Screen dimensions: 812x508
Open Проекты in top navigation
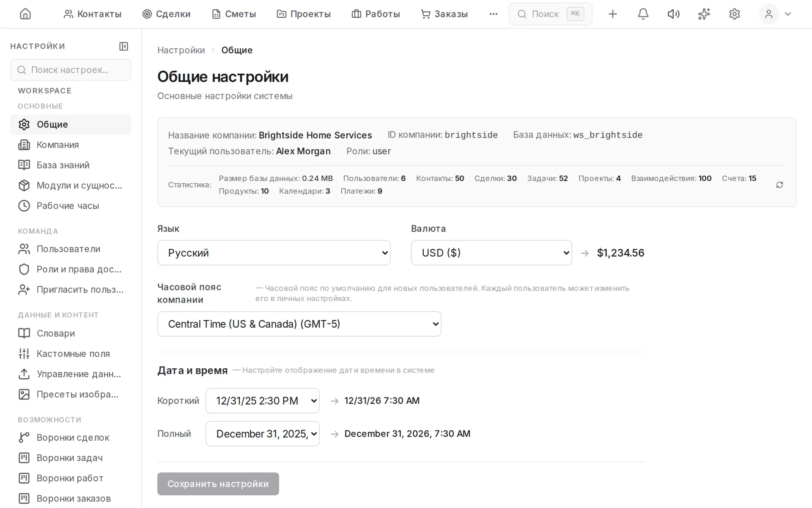[304, 14]
